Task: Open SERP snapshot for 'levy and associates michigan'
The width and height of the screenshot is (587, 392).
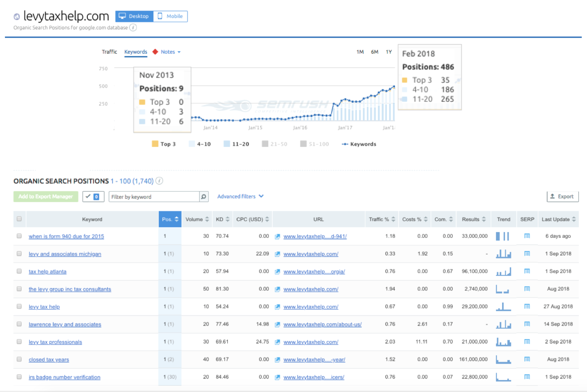Action: 527,254
